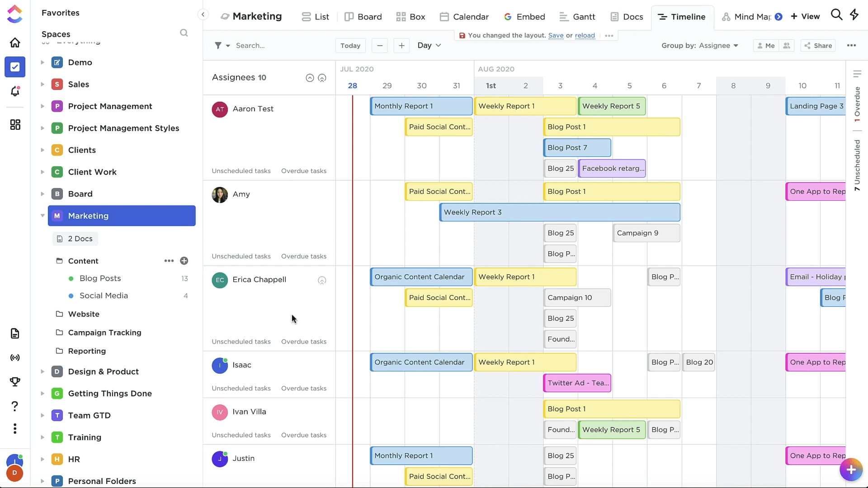The height and width of the screenshot is (488, 868).
Task: Toggle the Me filter button
Action: pyautogui.click(x=766, y=46)
